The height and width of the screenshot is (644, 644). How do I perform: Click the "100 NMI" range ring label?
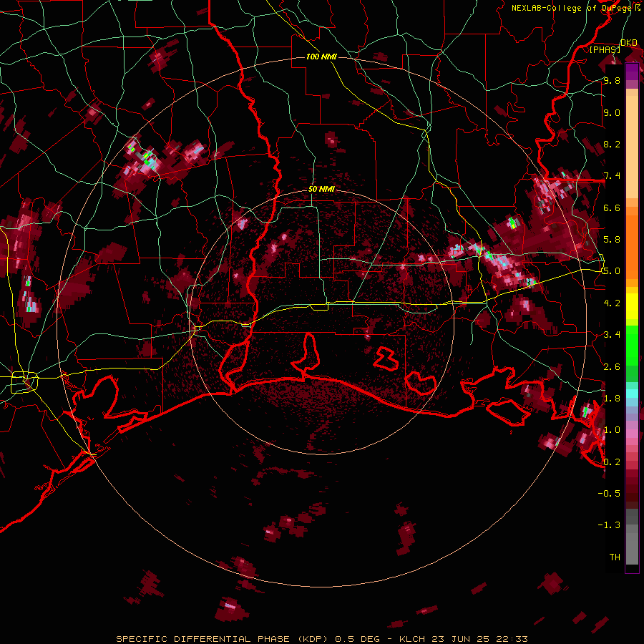click(321, 57)
